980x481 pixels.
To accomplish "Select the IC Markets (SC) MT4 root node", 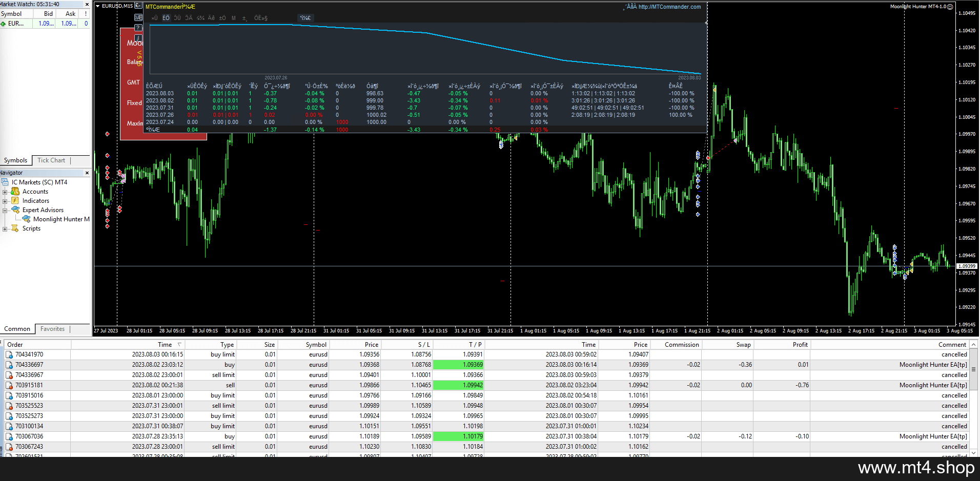I will [x=39, y=182].
